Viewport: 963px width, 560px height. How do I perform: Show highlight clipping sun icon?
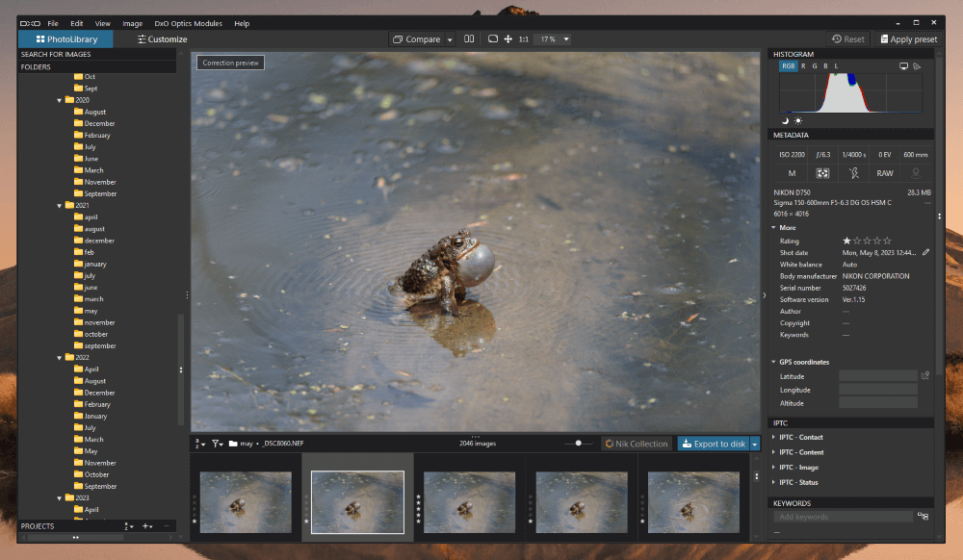coord(797,121)
